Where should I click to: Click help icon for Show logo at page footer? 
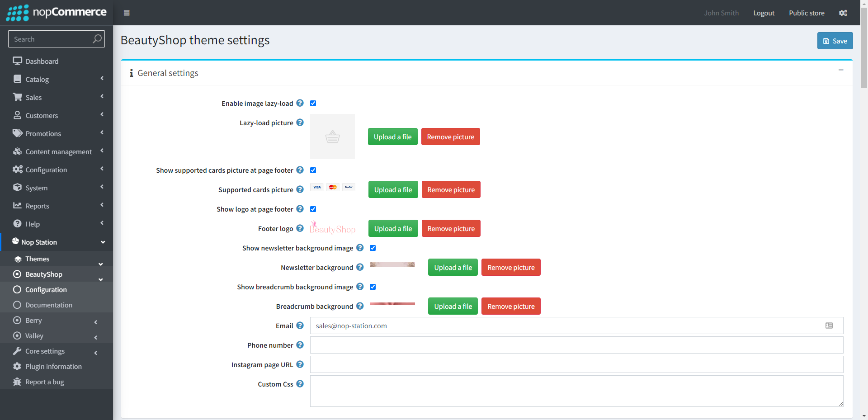click(300, 209)
